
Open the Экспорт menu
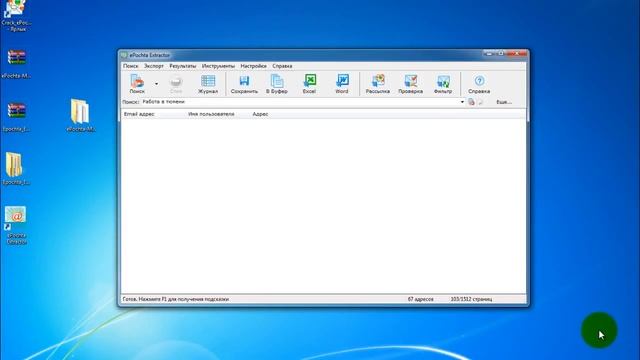[153, 66]
